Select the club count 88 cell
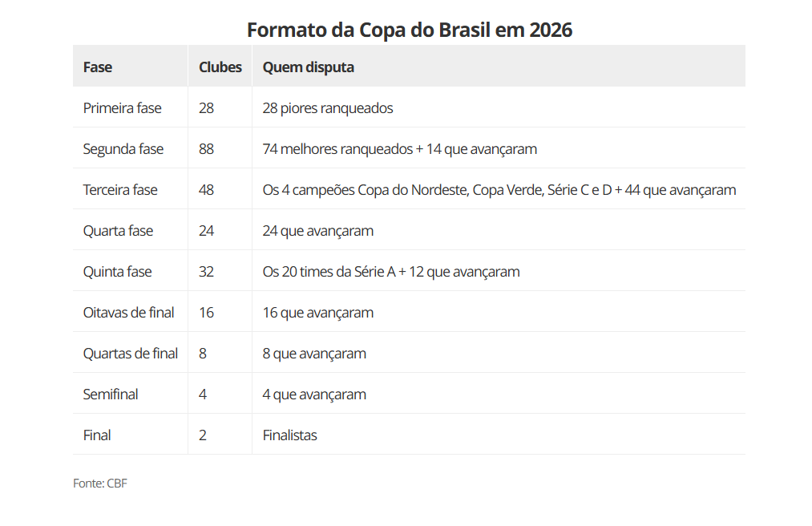 pyautogui.click(x=206, y=149)
